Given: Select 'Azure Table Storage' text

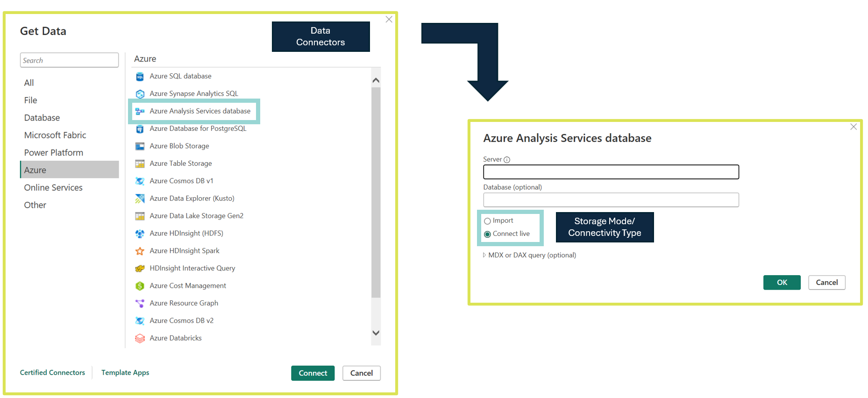Looking at the screenshot, I should (x=181, y=163).
